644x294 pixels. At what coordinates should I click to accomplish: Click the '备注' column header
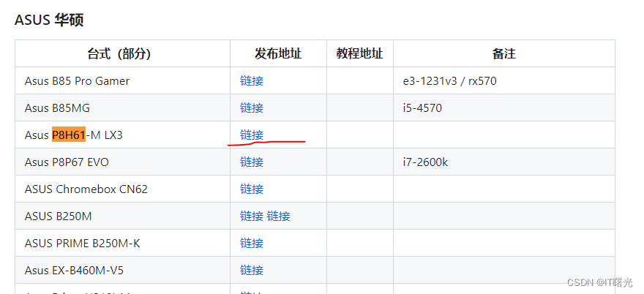pyautogui.click(x=504, y=53)
